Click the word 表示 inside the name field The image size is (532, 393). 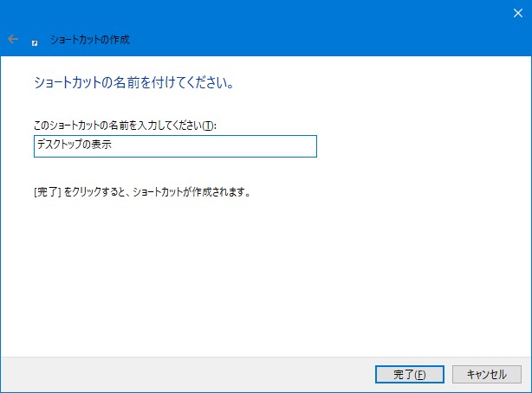pyautogui.click(x=103, y=146)
